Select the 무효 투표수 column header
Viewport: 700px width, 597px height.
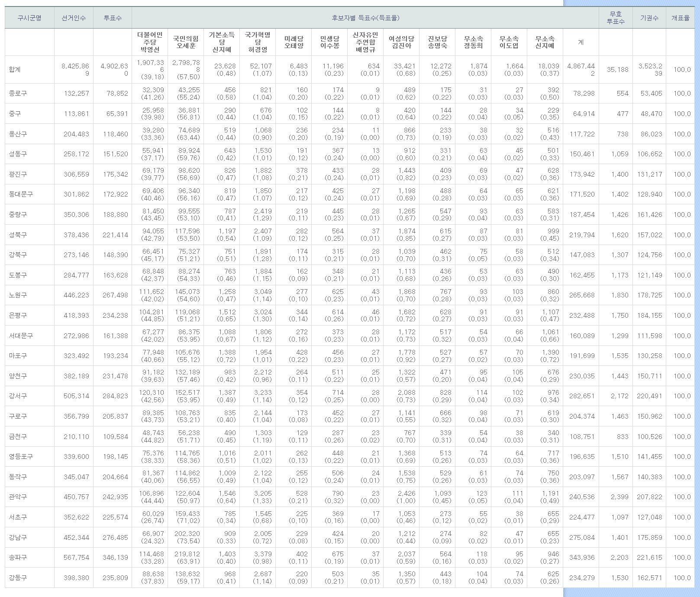tap(616, 18)
